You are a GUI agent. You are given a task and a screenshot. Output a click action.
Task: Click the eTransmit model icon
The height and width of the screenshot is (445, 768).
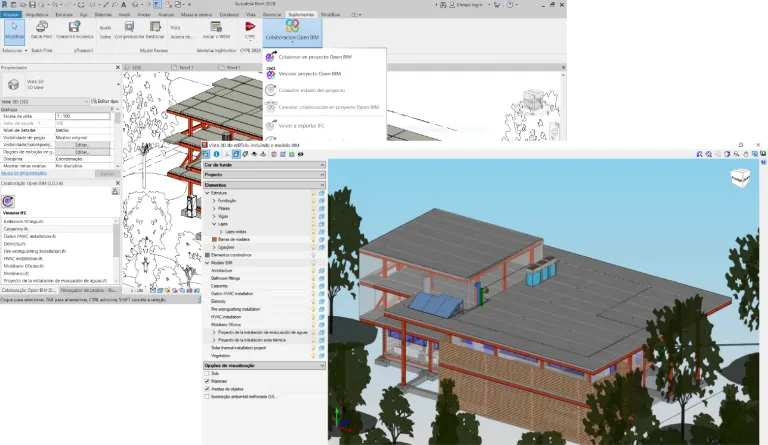point(74,26)
